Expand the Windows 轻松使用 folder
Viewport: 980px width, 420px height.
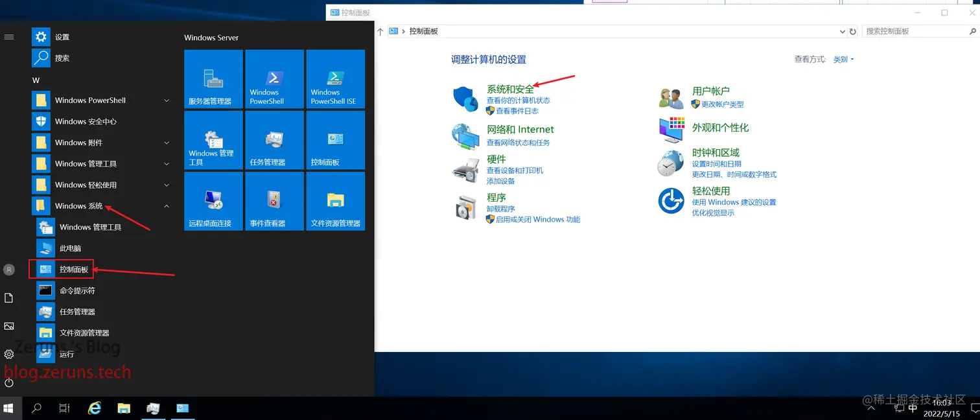coord(167,185)
